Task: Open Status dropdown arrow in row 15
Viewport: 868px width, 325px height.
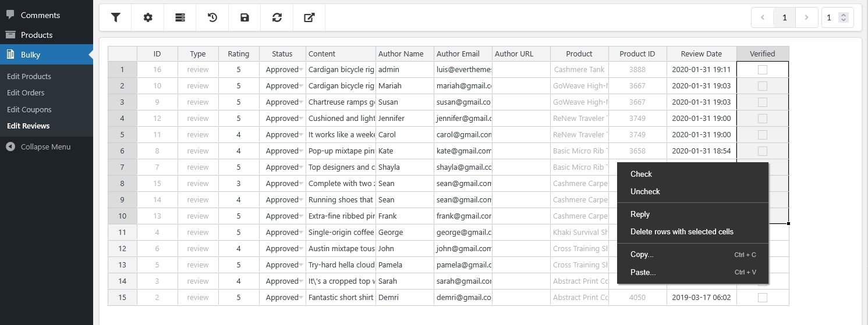Action: point(301,298)
